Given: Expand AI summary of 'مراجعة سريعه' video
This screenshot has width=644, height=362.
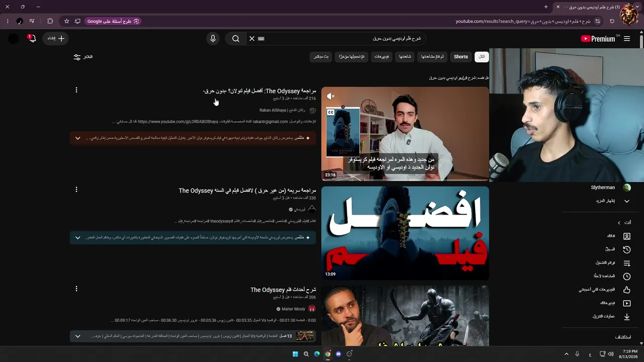Looking at the screenshot, I should (77, 238).
